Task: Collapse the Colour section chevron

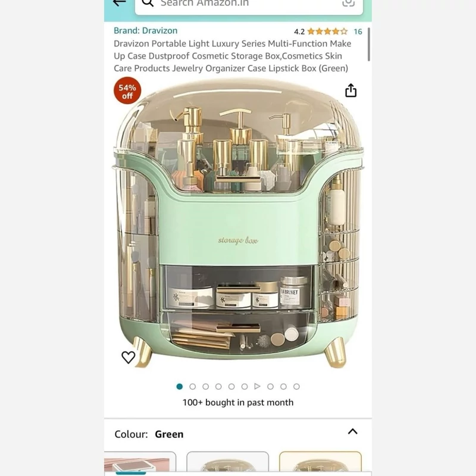Action: click(352, 431)
